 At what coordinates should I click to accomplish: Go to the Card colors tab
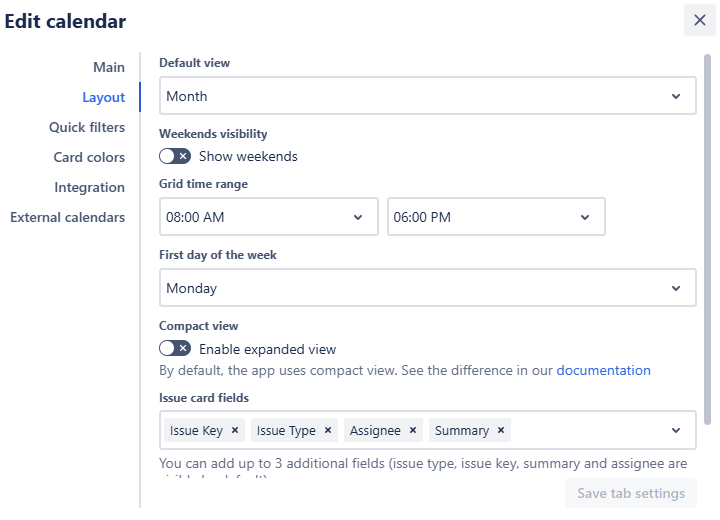tap(89, 157)
